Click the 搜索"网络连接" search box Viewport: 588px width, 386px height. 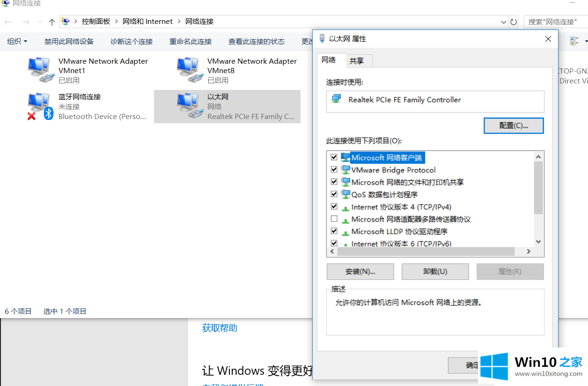[556, 22]
